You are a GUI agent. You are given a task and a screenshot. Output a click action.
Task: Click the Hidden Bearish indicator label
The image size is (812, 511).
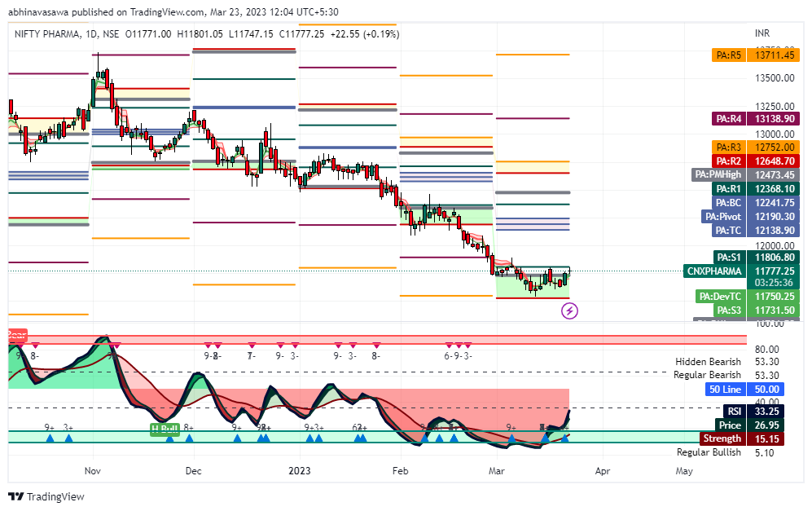708,362
